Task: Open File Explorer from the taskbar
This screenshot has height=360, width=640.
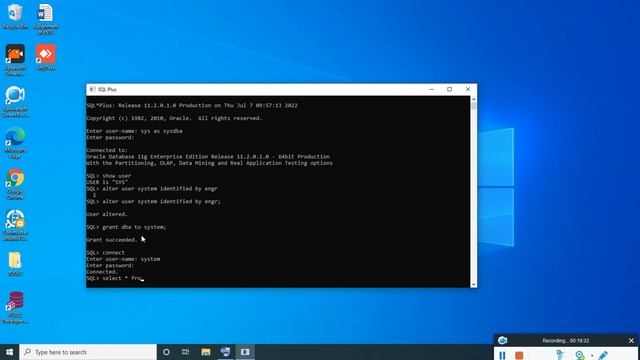Action: [x=206, y=352]
